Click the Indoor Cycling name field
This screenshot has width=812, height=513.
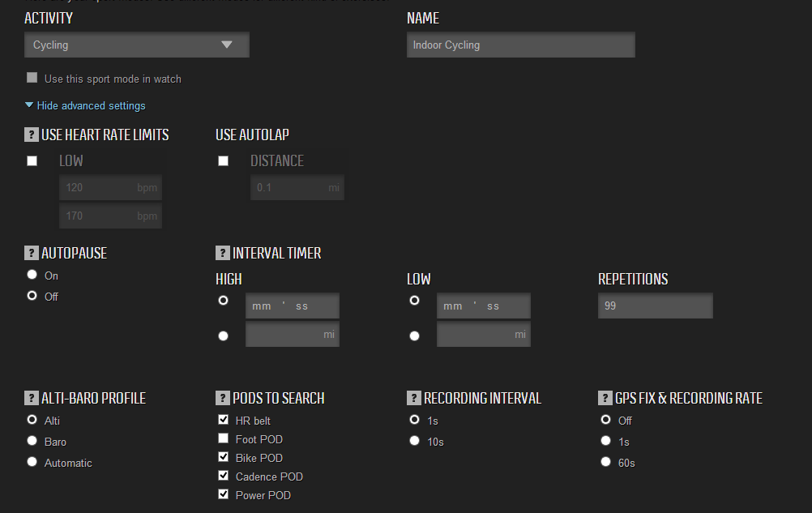pyautogui.click(x=520, y=45)
